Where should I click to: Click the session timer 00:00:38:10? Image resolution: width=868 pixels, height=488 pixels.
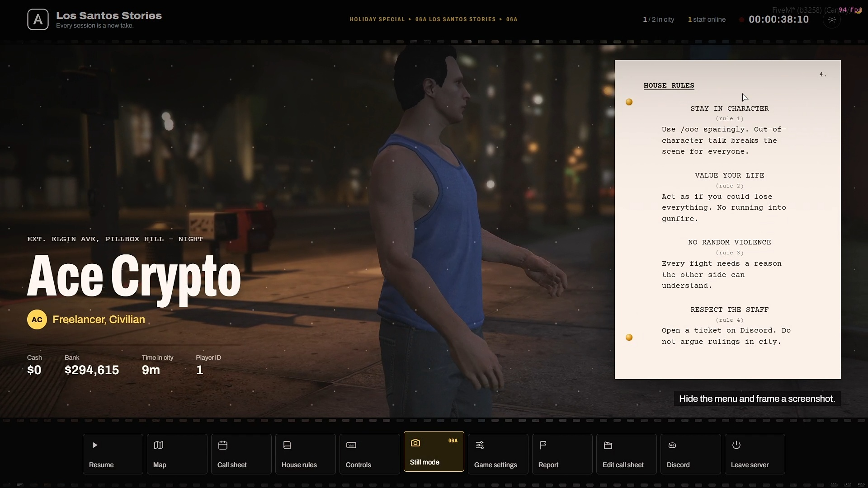(778, 19)
